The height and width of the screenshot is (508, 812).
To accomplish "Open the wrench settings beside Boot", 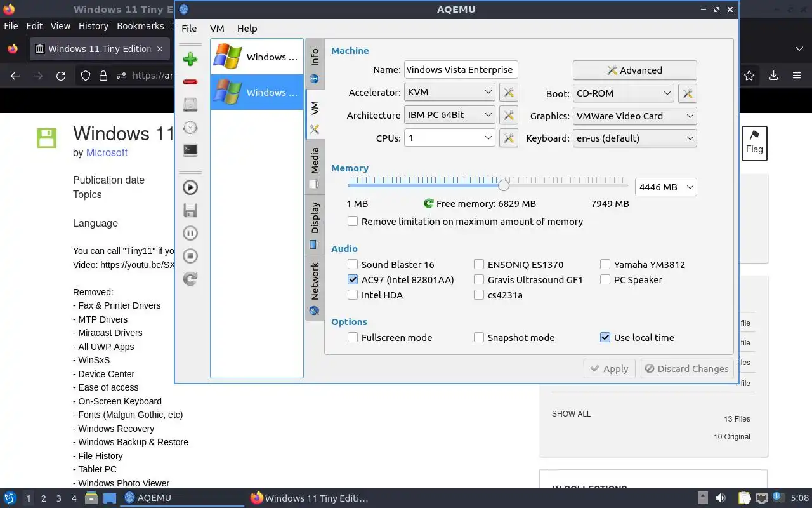I will tap(687, 93).
